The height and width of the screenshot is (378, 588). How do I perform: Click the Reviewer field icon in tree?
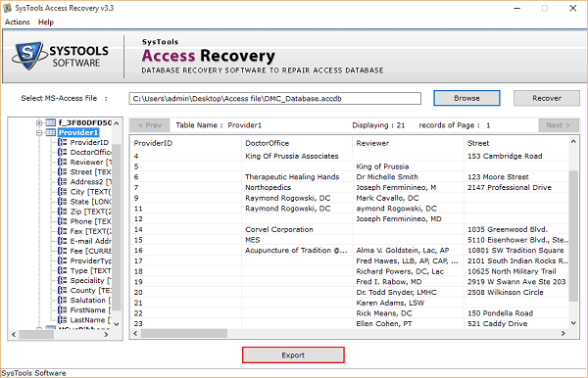pos(63,163)
